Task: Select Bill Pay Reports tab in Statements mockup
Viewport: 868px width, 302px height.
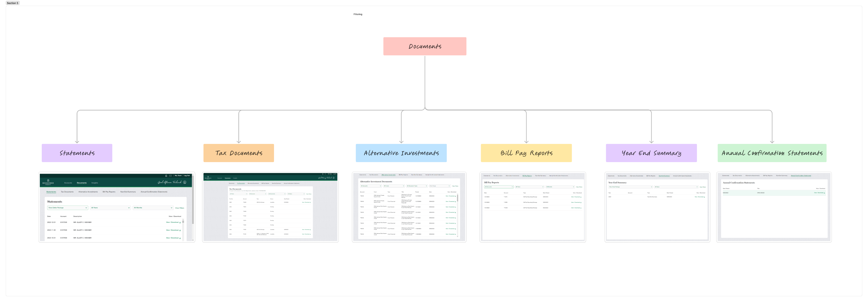Action: 109,192
